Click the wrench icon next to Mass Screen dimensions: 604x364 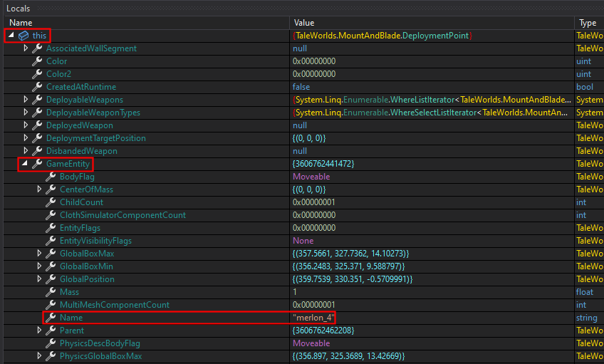51,291
